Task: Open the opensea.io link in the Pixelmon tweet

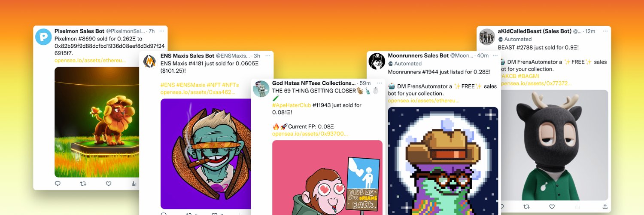Action: point(90,60)
